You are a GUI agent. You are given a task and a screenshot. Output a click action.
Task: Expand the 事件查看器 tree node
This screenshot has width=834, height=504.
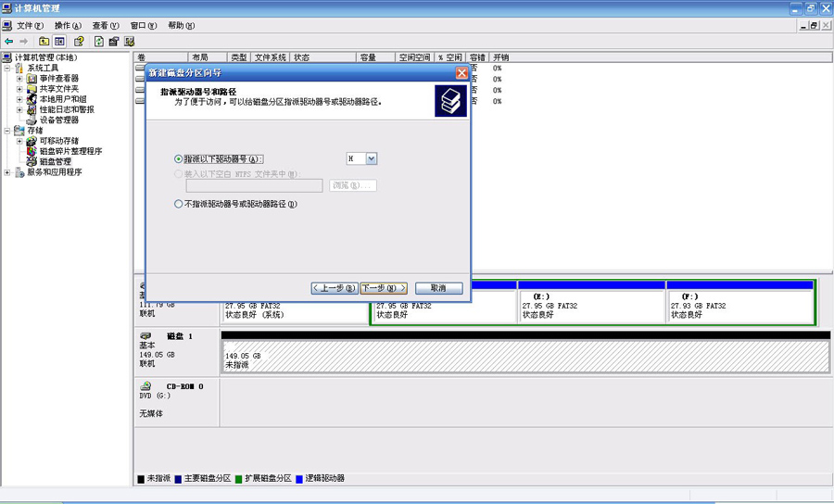(x=19, y=79)
